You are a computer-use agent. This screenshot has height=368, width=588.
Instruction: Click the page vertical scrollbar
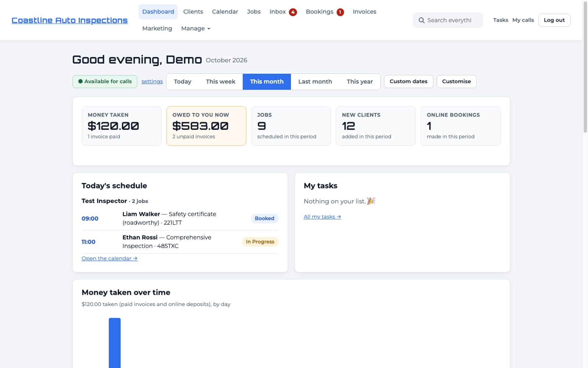pos(585,67)
